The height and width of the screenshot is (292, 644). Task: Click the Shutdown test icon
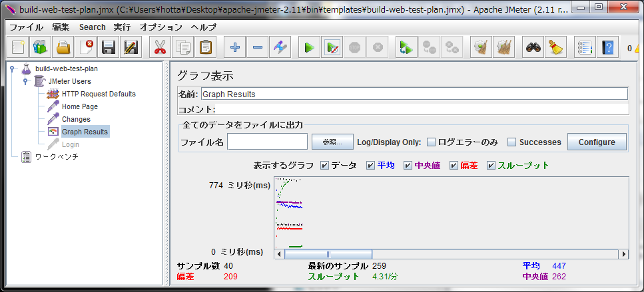point(377,47)
